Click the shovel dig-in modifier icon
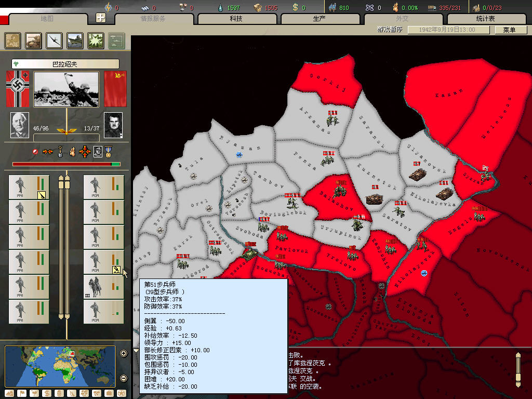Screen dimensions: 532x399 point(60,152)
